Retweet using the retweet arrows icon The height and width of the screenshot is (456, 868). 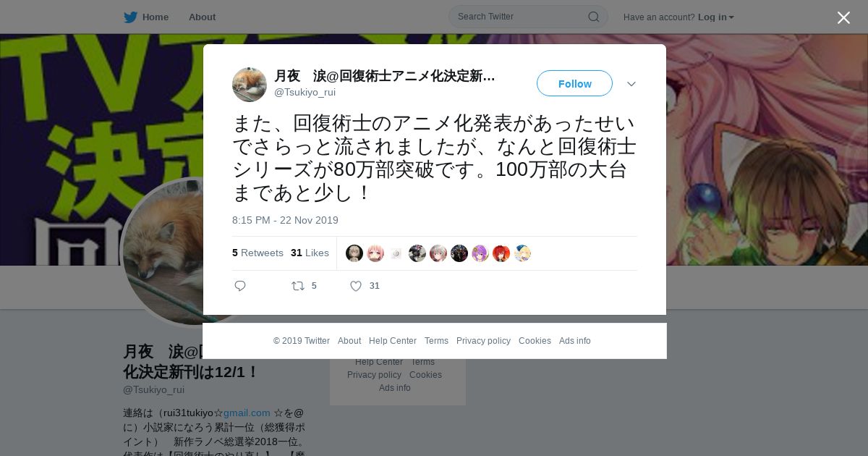click(298, 286)
